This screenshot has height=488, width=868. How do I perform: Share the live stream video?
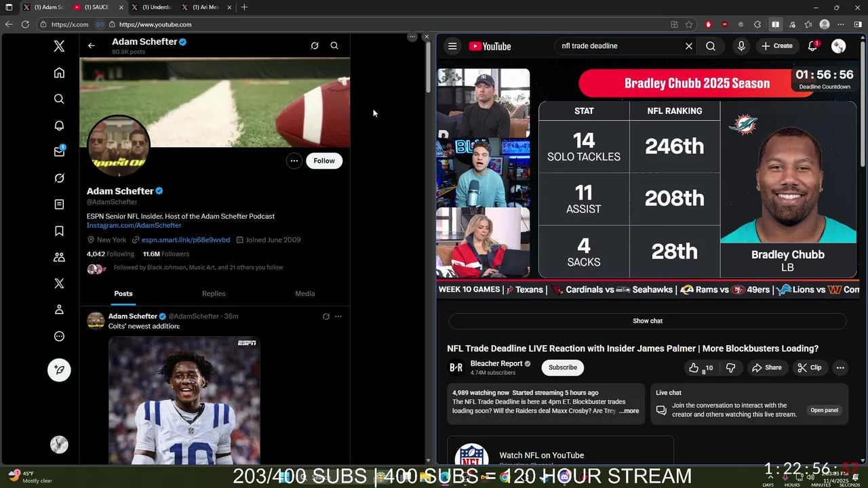pyautogui.click(x=766, y=367)
